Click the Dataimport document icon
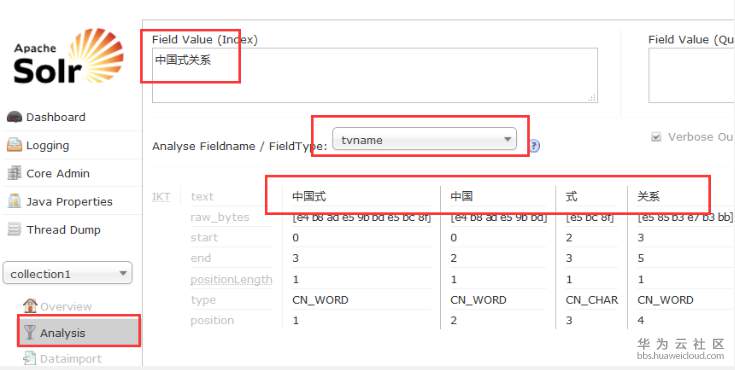This screenshot has width=735, height=370. coord(30,358)
